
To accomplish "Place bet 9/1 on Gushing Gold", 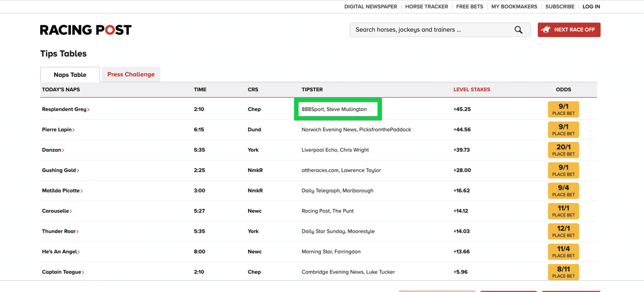I will (x=563, y=171).
